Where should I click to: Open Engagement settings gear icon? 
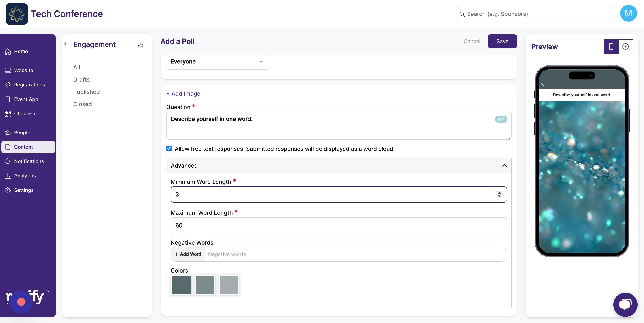(140, 46)
